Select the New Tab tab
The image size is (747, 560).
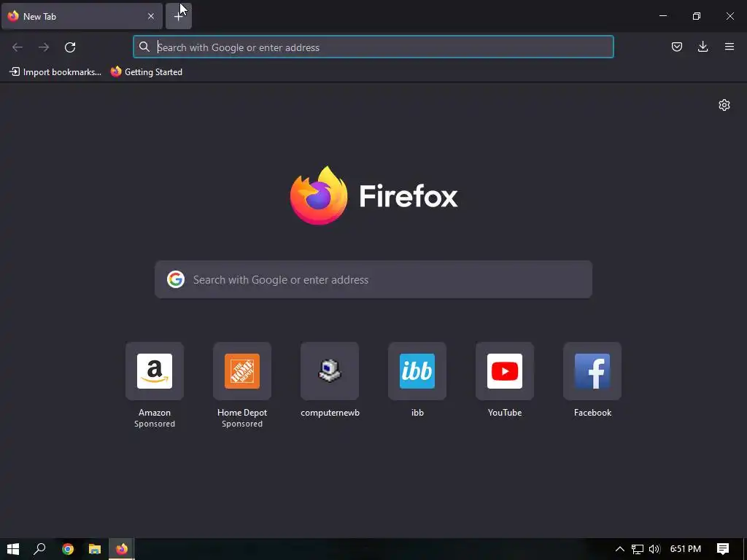coord(82,16)
